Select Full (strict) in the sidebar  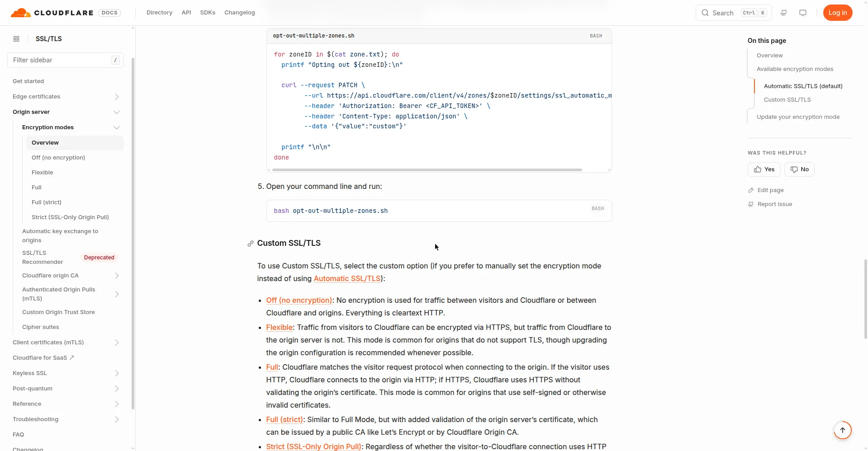point(47,202)
